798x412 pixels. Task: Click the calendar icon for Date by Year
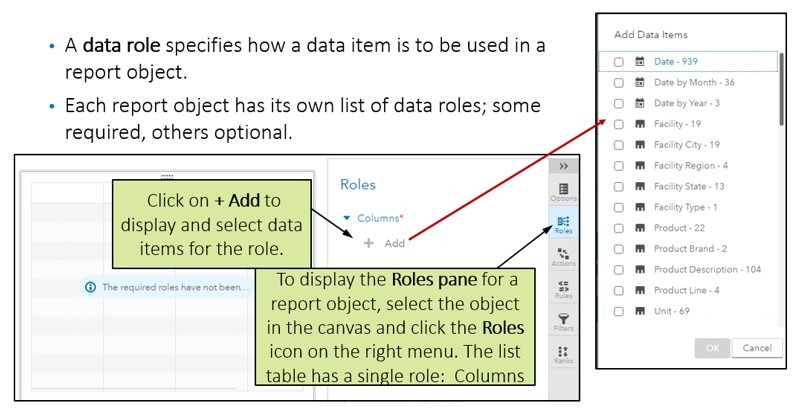tap(640, 103)
